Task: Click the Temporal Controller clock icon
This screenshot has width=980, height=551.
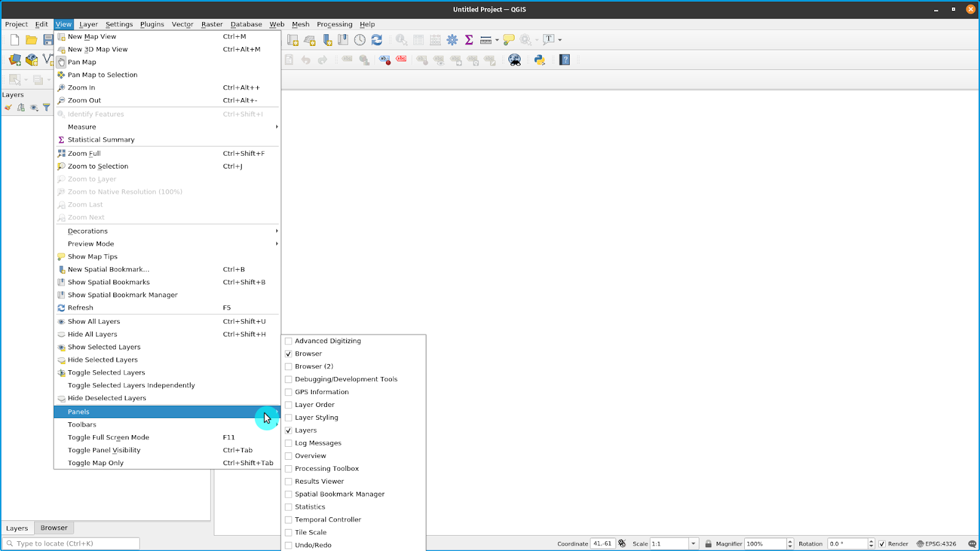Action: (360, 40)
